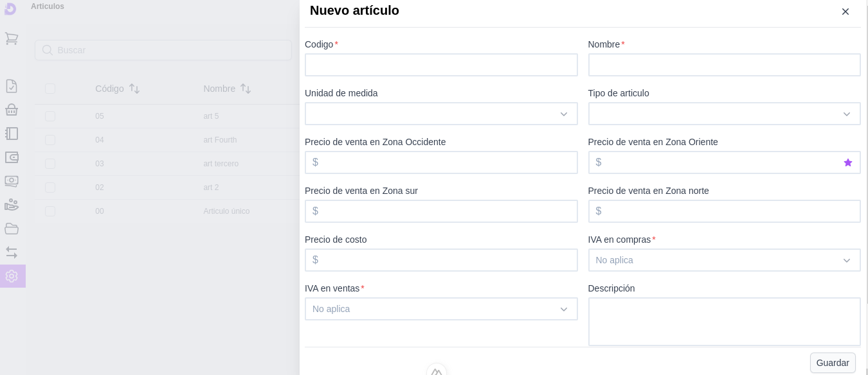This screenshot has width=868, height=375.
Task: Close the Nuevo artículo panel
Action: [845, 12]
